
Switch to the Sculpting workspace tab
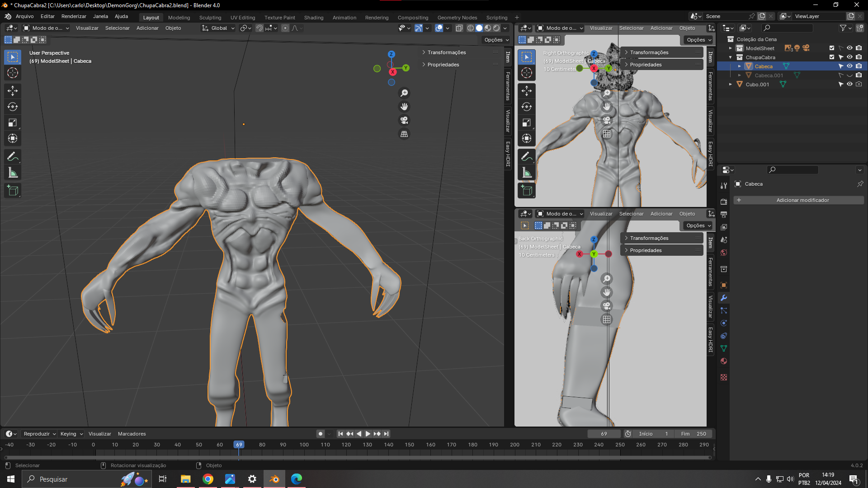(x=210, y=18)
